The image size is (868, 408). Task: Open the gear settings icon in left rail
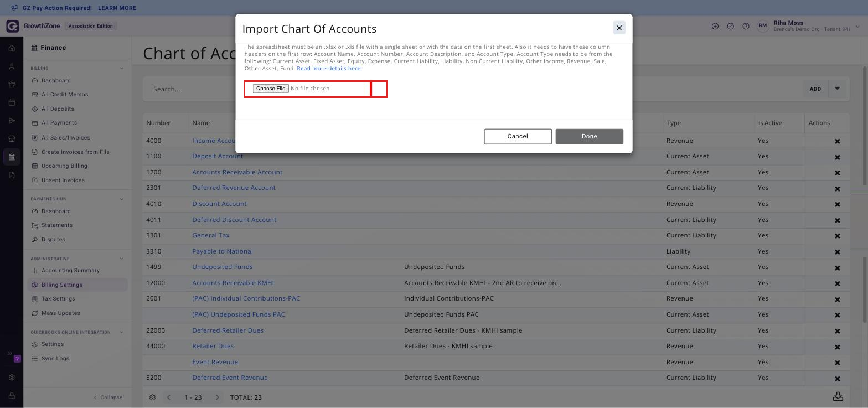point(12,378)
